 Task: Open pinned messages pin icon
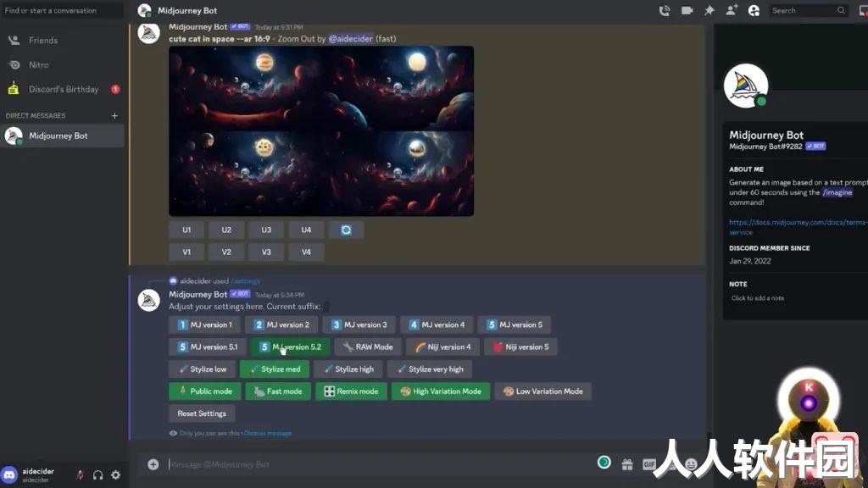(x=709, y=10)
